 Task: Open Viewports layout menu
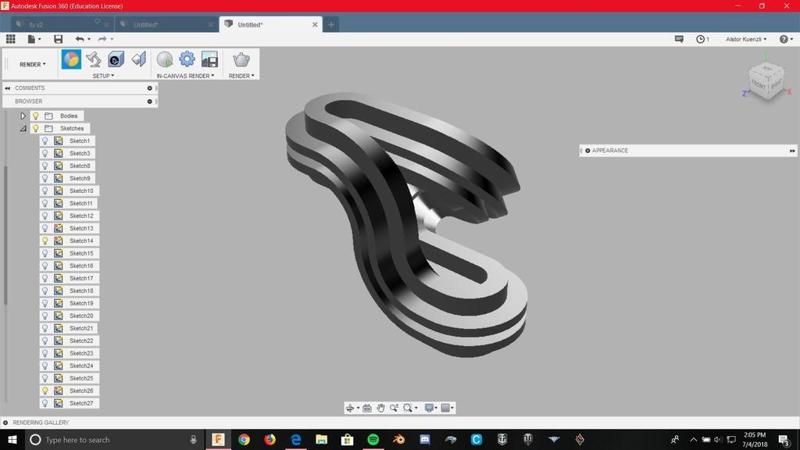pos(447,408)
